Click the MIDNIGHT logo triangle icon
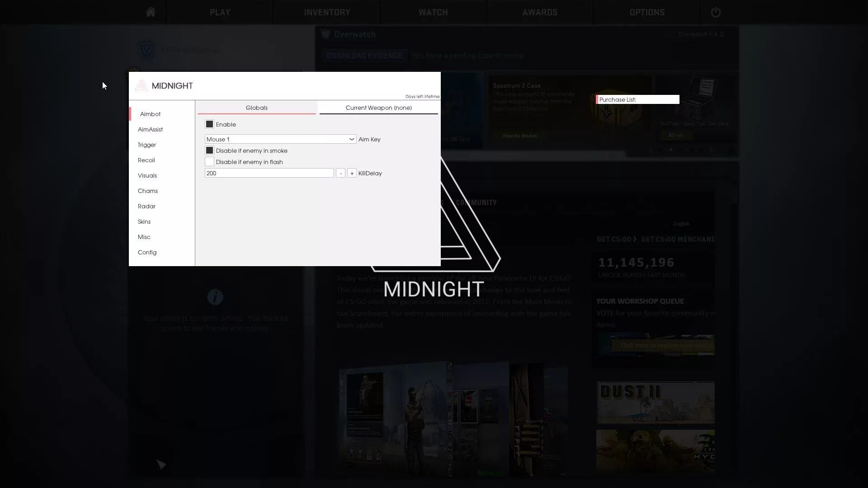This screenshot has height=488, width=868. 142,85
